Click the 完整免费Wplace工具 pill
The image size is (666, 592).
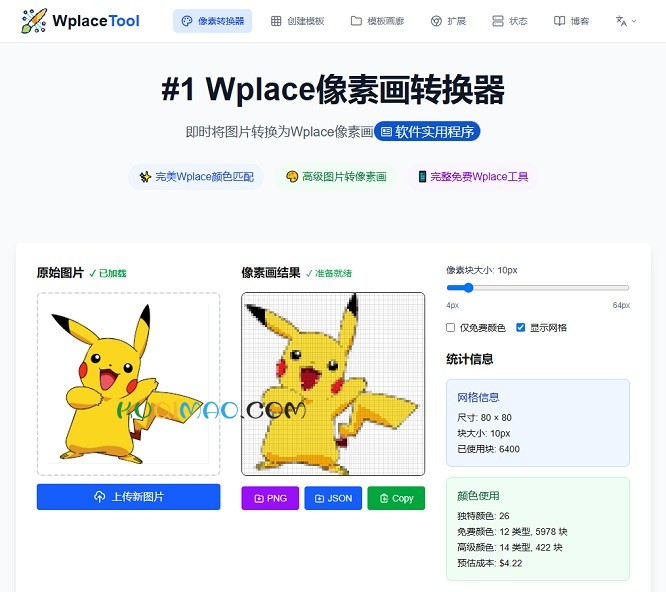[473, 177]
